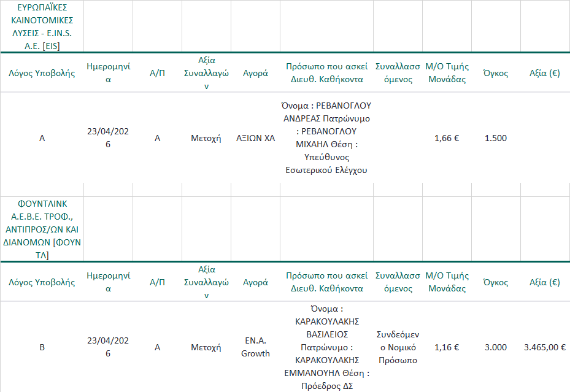Select the 1,66 € unit price cell

(447, 138)
